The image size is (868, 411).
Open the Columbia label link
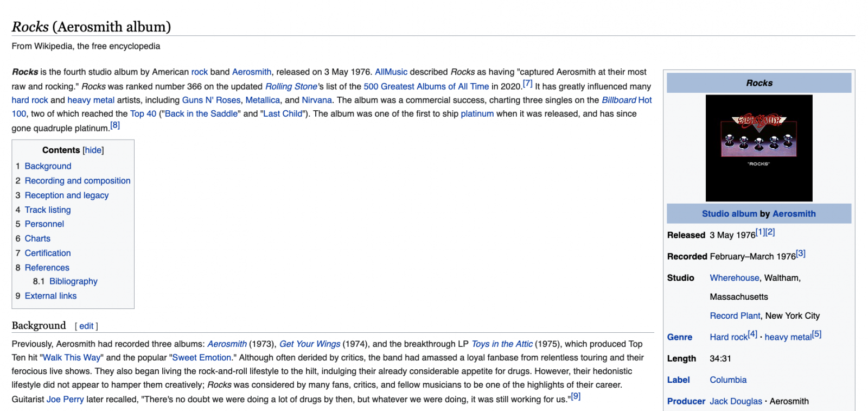728,380
